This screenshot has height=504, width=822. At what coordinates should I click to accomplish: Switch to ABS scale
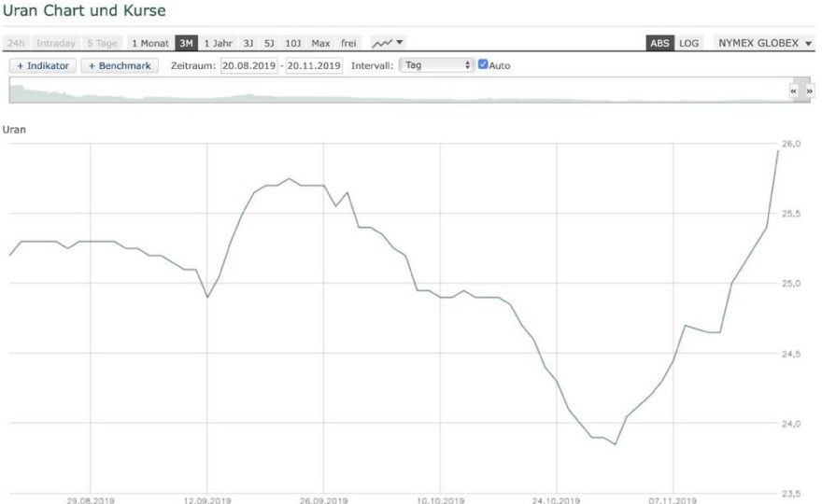660,43
